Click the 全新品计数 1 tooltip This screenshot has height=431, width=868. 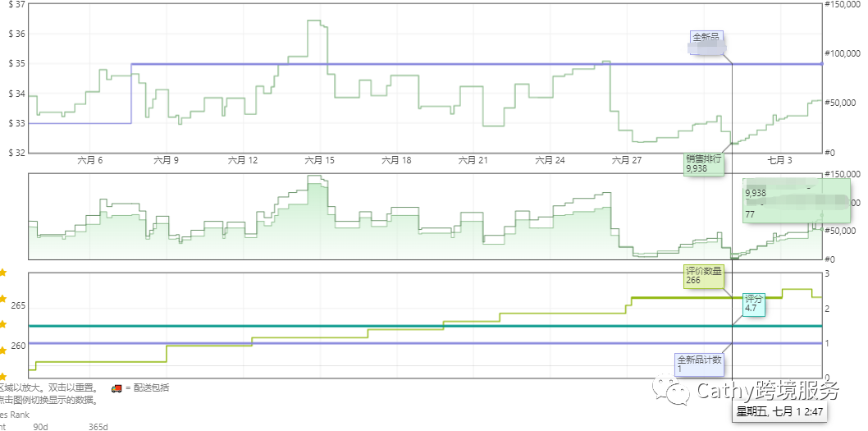coord(700,364)
